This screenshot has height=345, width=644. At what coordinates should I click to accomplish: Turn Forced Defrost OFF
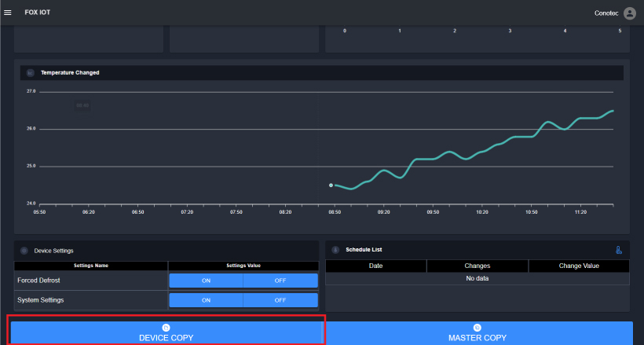[x=280, y=281]
